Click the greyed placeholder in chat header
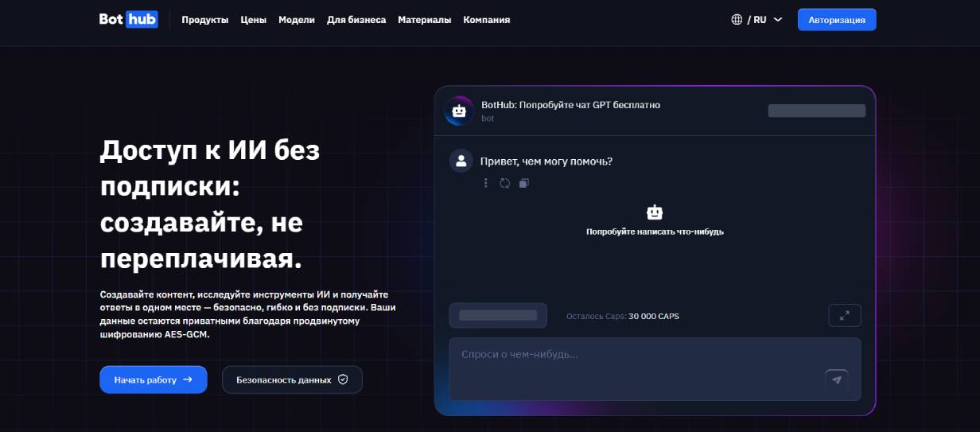This screenshot has width=980, height=432. click(816, 111)
